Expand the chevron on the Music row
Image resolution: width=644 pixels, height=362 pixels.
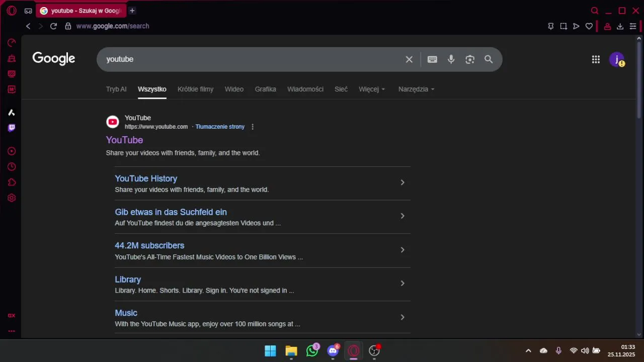click(403, 317)
